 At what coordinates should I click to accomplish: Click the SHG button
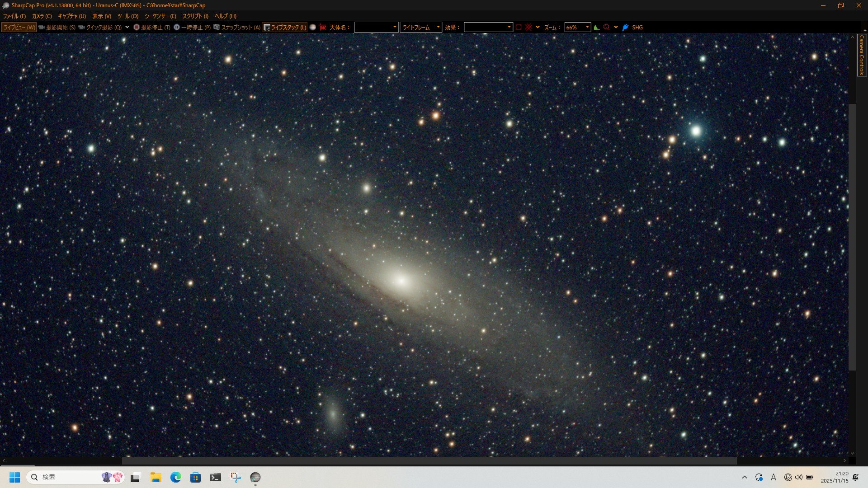(x=637, y=27)
